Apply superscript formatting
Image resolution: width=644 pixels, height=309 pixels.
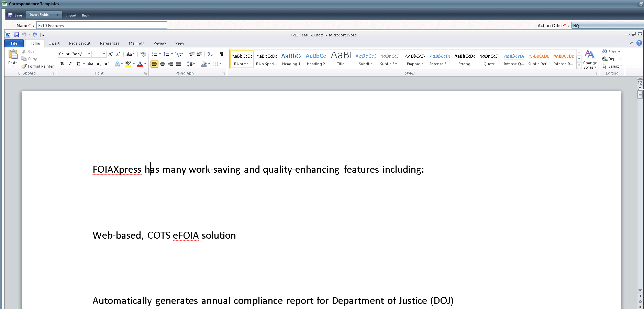(x=107, y=64)
